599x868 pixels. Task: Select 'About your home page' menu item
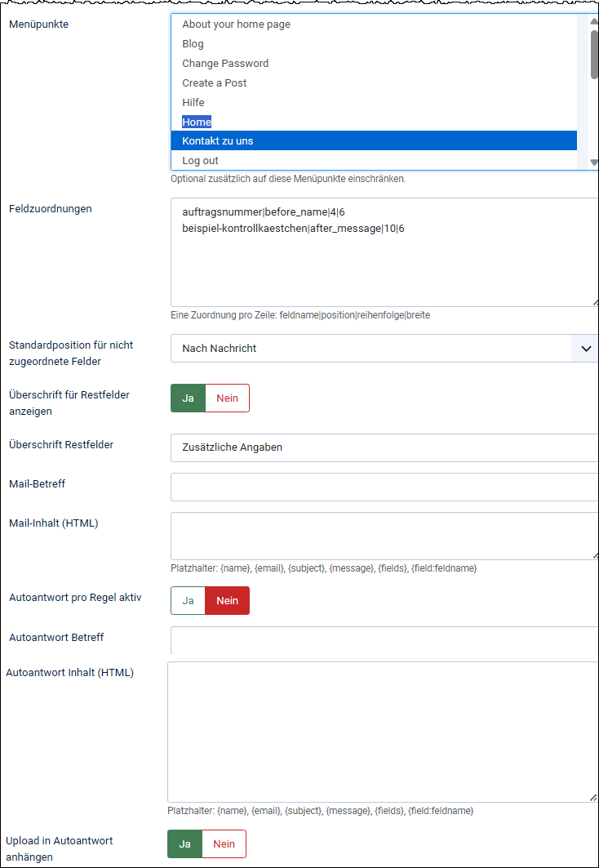(237, 24)
